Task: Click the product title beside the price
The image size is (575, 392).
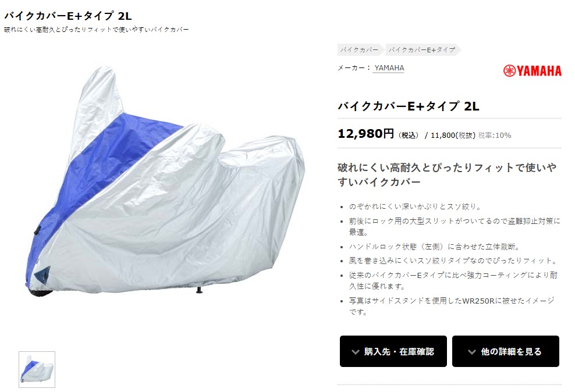Action: pos(408,106)
